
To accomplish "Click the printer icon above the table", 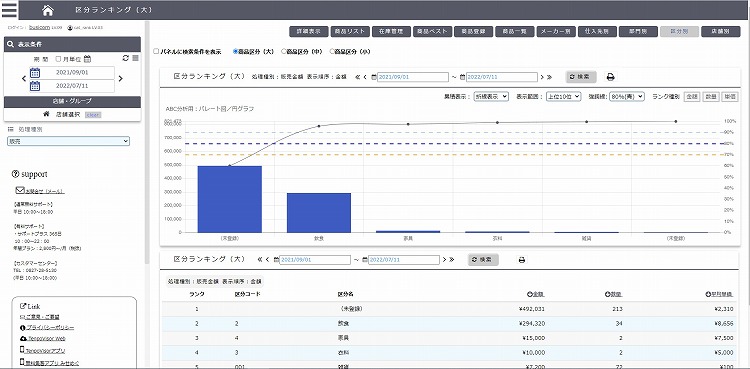I will (x=522, y=260).
